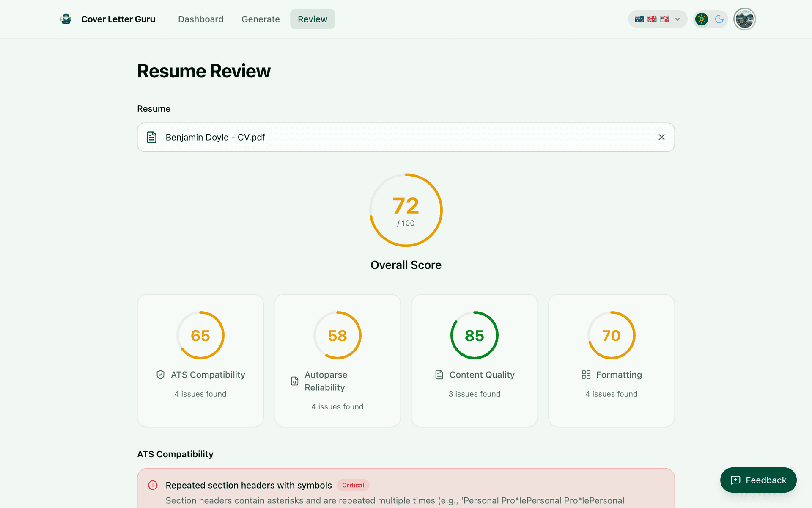Viewport: 812px width, 508px height.
Task: Open the Generate tab
Action: click(261, 19)
